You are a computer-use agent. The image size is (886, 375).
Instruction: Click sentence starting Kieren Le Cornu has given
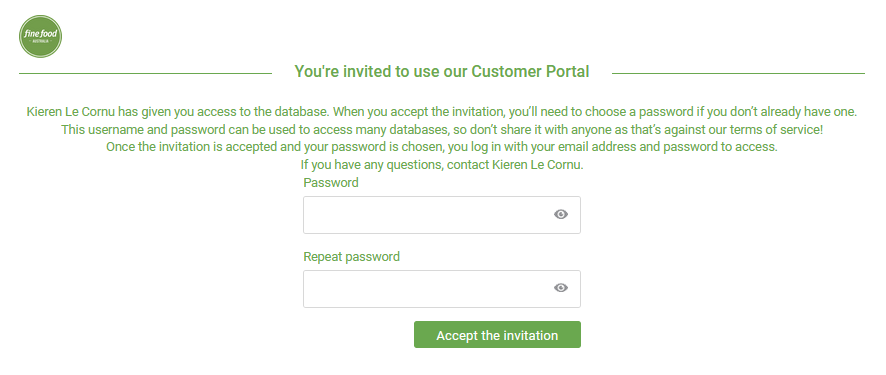[x=442, y=112]
